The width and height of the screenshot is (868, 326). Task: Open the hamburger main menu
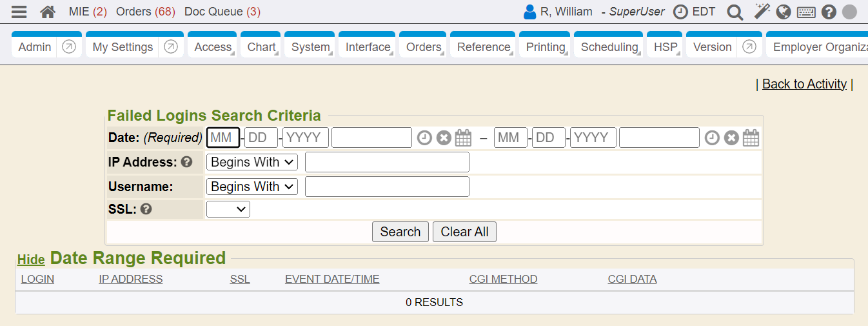19,12
